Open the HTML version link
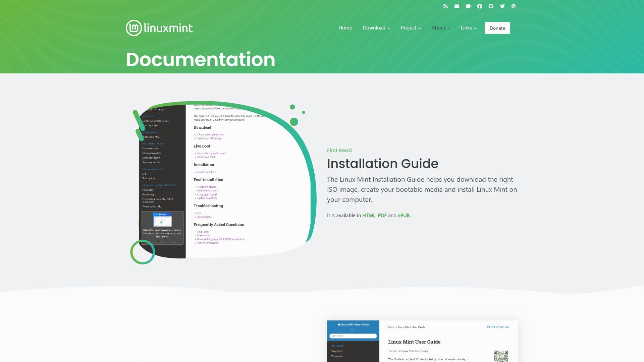644x362 pixels. [369, 216]
